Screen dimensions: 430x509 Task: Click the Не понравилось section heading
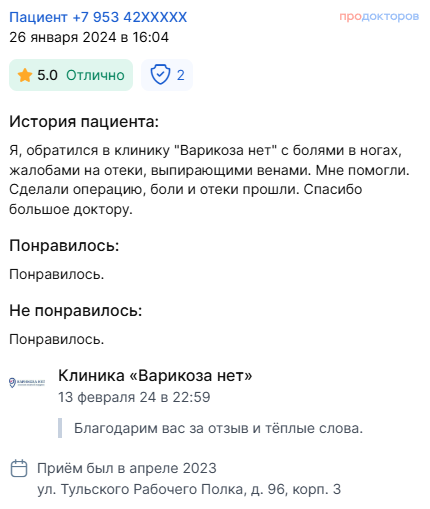coord(76,310)
